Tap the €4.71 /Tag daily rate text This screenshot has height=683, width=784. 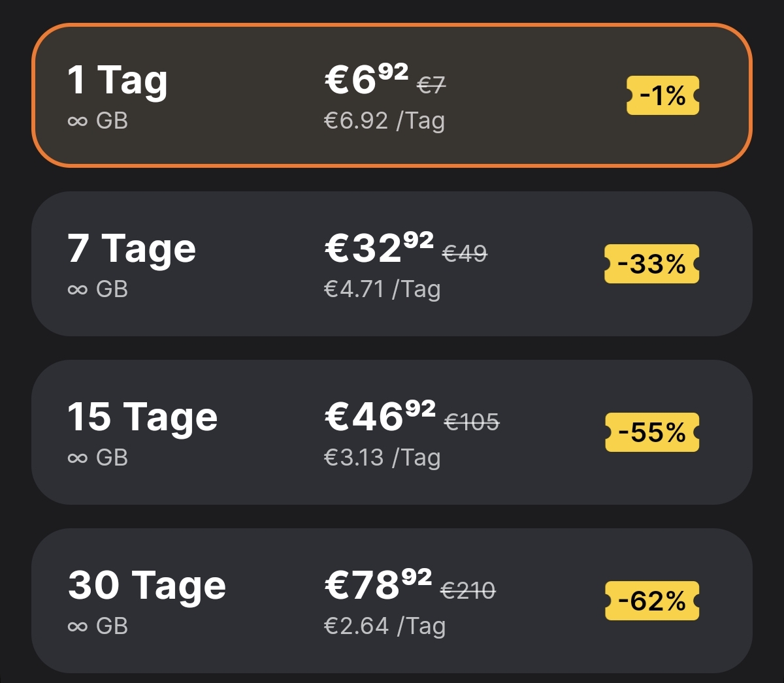(382, 289)
